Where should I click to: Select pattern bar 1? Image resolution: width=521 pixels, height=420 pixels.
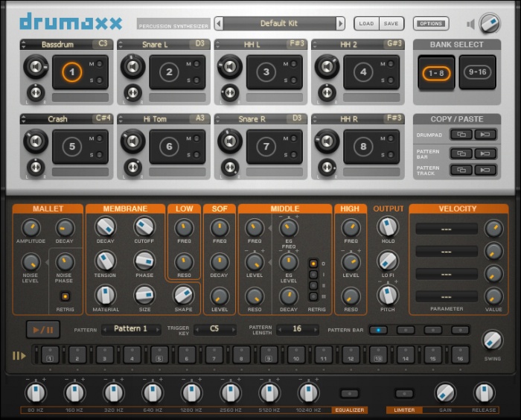click(x=378, y=330)
